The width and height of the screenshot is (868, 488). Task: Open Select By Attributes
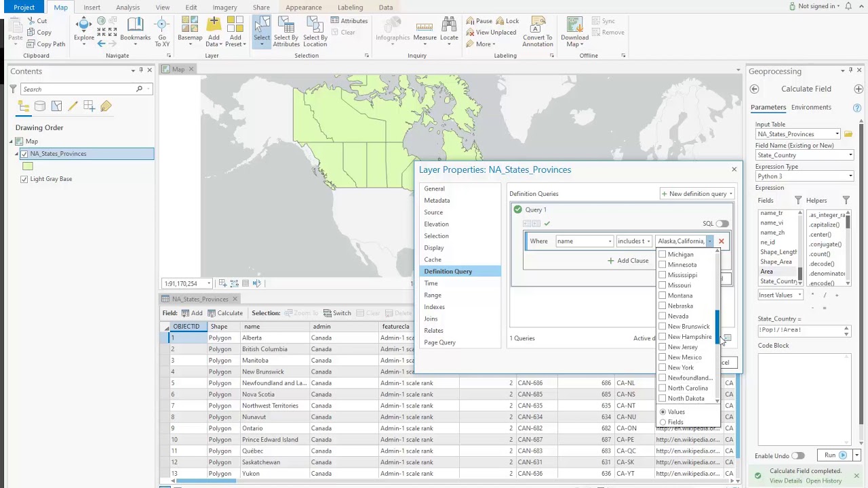[x=286, y=32]
